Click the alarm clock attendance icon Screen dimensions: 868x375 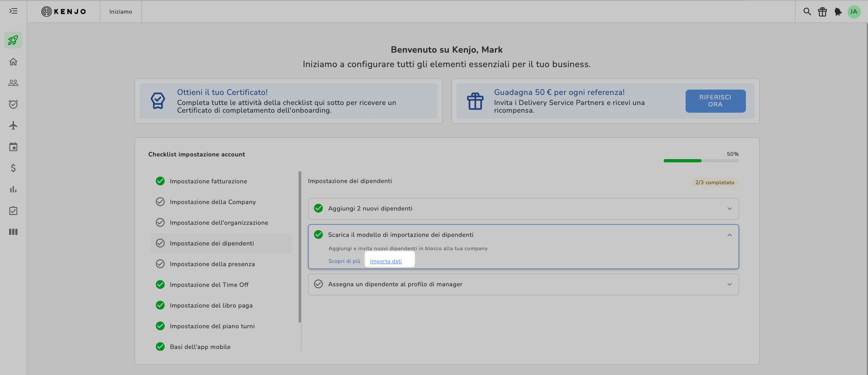pos(13,104)
